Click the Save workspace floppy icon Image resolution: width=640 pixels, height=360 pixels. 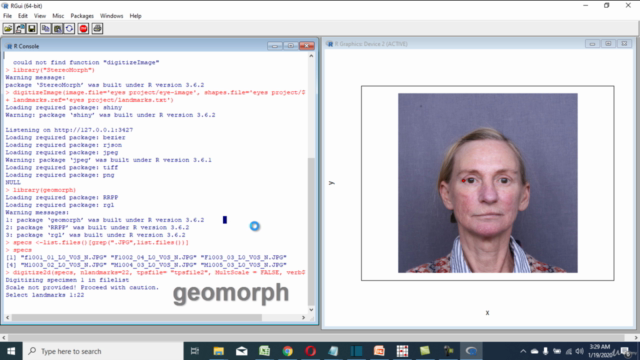pos(32,29)
